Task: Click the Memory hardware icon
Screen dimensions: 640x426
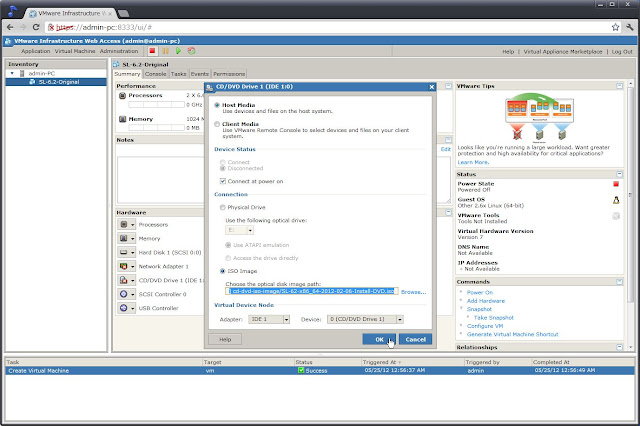Action: 124,238
